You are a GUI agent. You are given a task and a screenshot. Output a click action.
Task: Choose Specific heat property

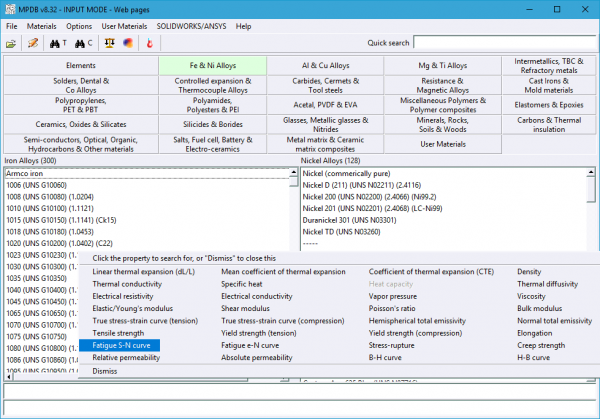[241, 284]
